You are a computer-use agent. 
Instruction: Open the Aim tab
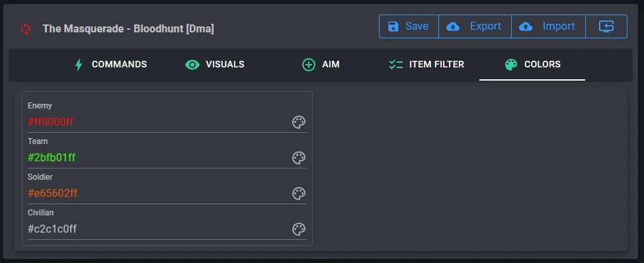point(321,64)
